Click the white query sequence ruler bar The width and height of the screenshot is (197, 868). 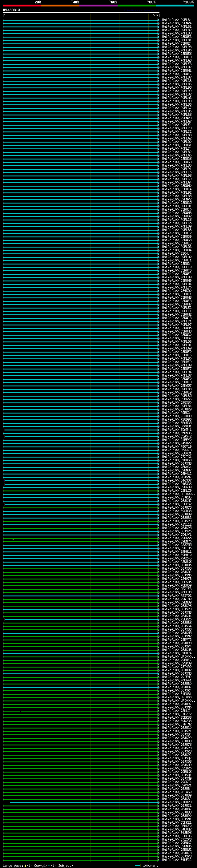click(x=81, y=12)
